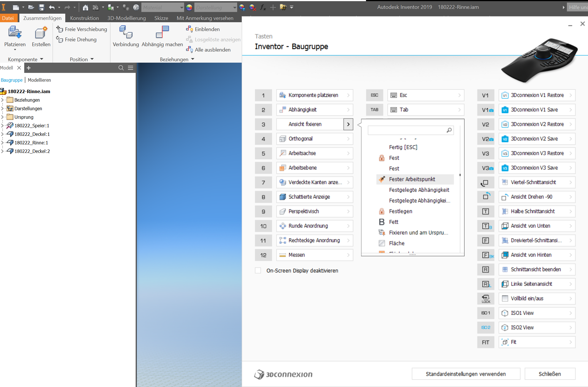
Task: Click the search magnifier in the command popup
Action: tap(449, 130)
